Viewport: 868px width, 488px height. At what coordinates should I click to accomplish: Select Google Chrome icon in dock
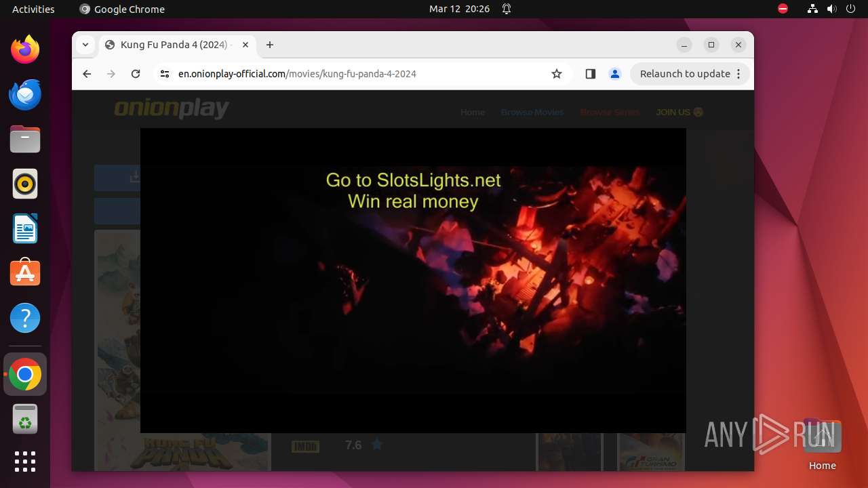tap(25, 374)
